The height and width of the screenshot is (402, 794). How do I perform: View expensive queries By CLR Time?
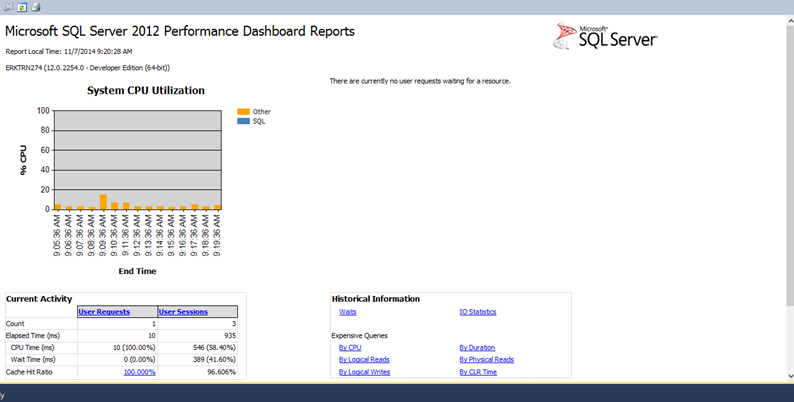click(478, 372)
